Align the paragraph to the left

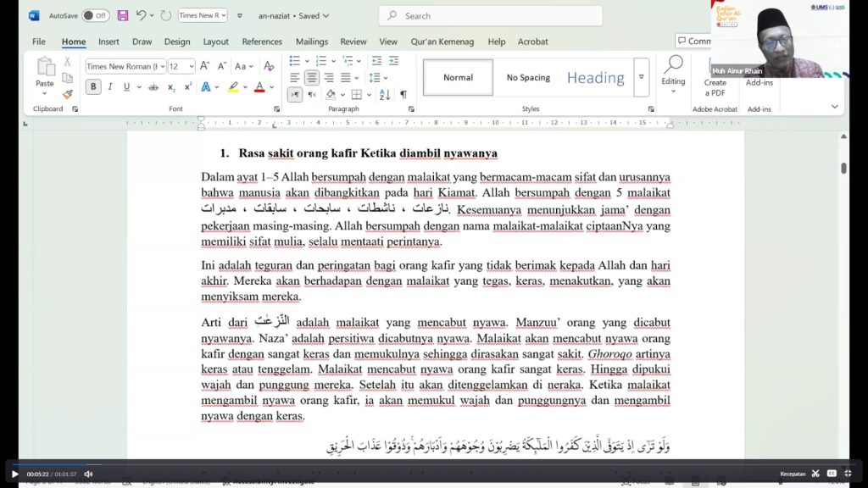click(294, 78)
